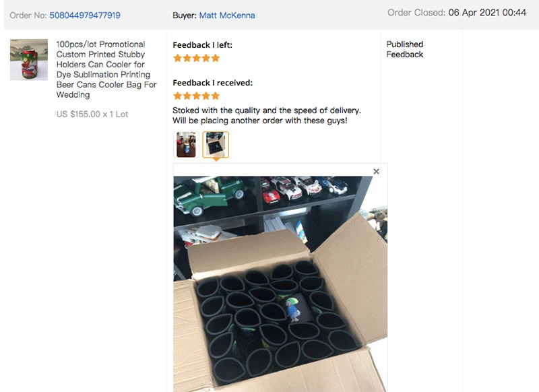
Task: Click the 'Stoked with the quality' review text
Action: (266, 115)
